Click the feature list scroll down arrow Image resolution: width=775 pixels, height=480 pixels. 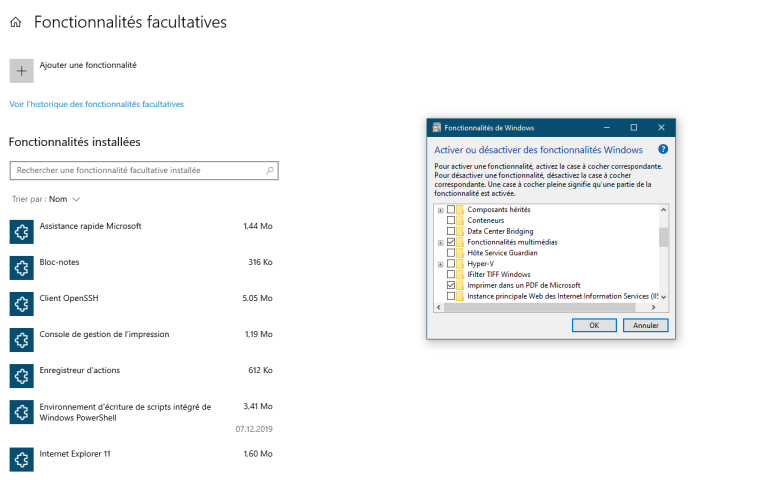663,297
